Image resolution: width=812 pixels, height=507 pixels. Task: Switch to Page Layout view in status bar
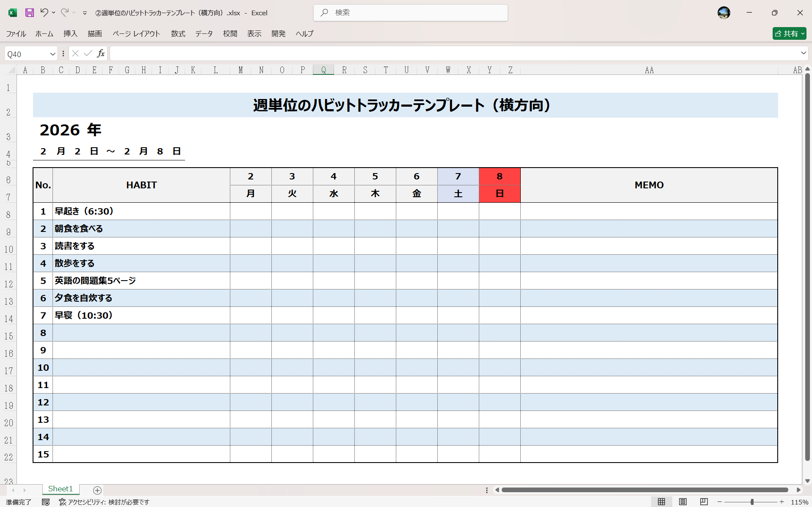coord(683,502)
